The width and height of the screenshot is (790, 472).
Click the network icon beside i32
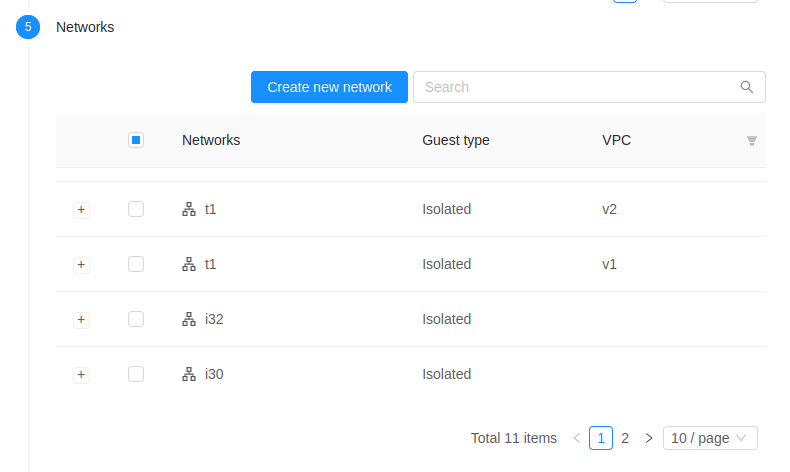tap(188, 319)
